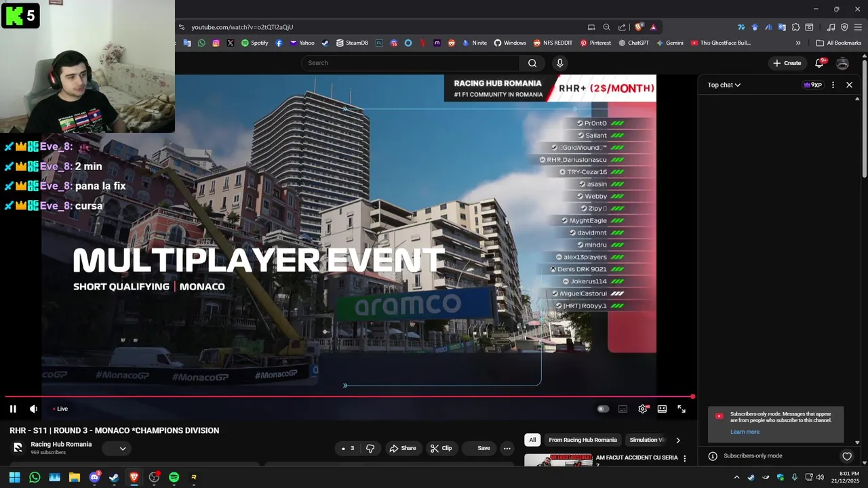The image size is (868, 488).
Task: Open the Spotify bookmark
Action: tap(255, 43)
